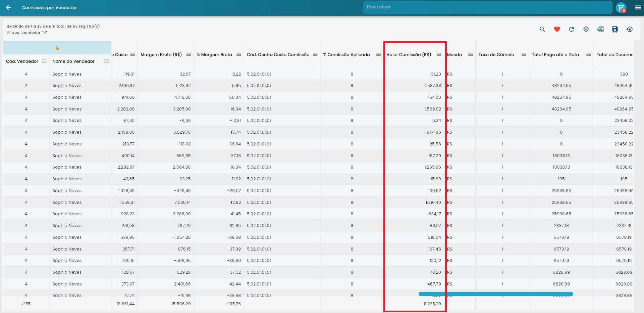Screen dimensions: 644x313
Task: Open Margem Bruta (R$) column menu
Action: (189, 54)
